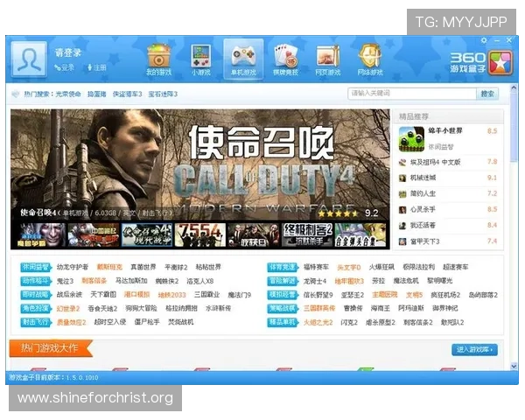Screen dimensions: 525x420
Task: Open the 动作格斗 category tag
Action: [x=36, y=281]
